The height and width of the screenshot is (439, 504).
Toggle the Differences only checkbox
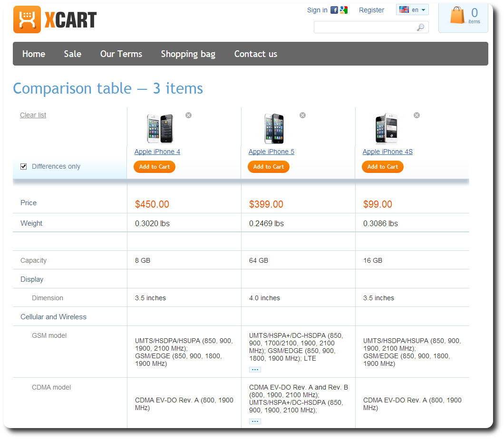point(23,166)
